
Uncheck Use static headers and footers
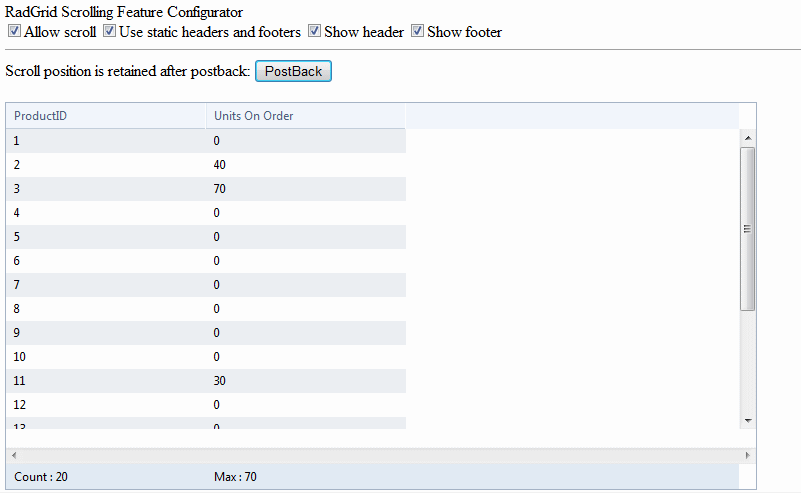pos(110,32)
